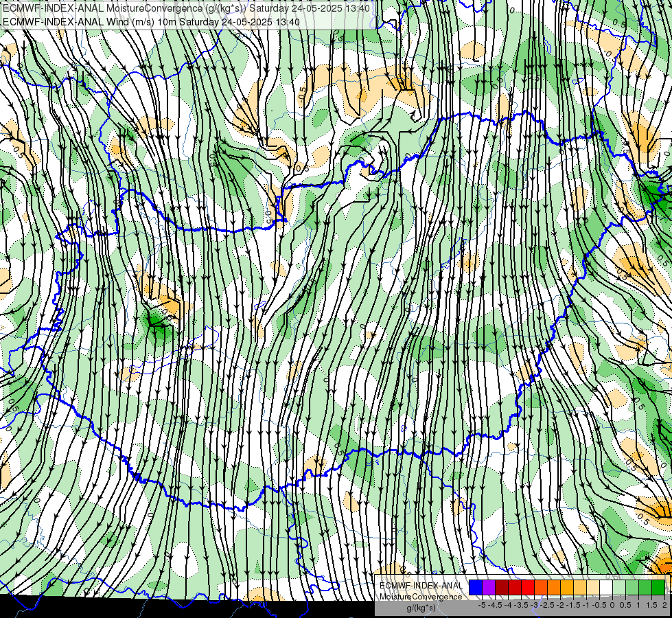Click the legend tick value -2.5
672x618 pixels.
547,605
